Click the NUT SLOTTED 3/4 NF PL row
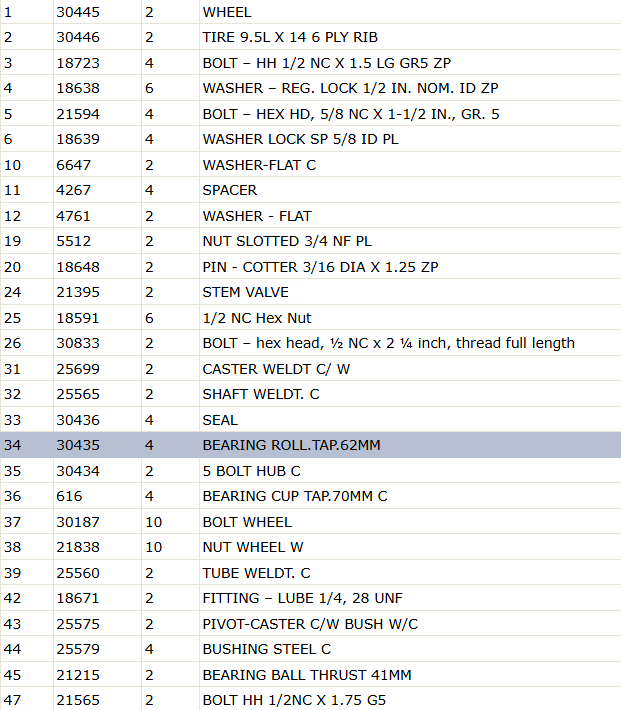Viewport: 621px width, 710px height. coord(310,241)
